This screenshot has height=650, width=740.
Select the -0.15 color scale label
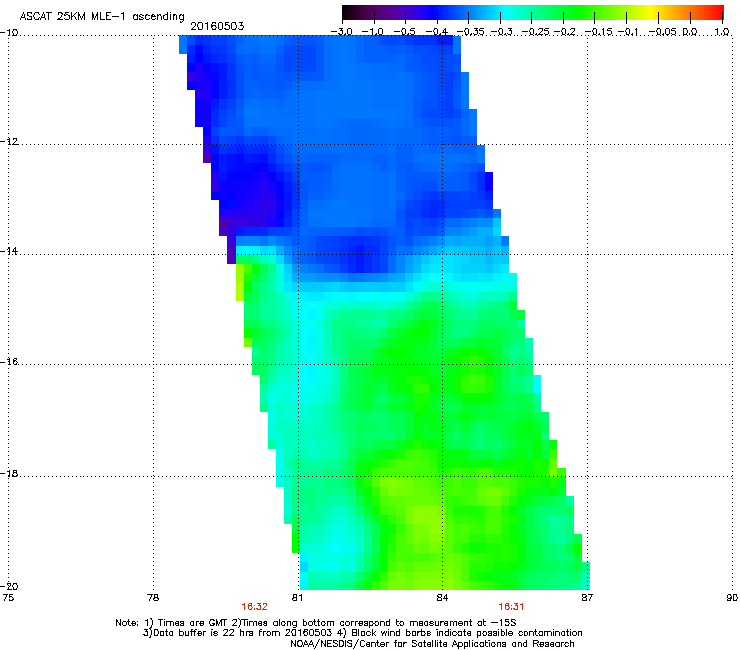(x=598, y=32)
